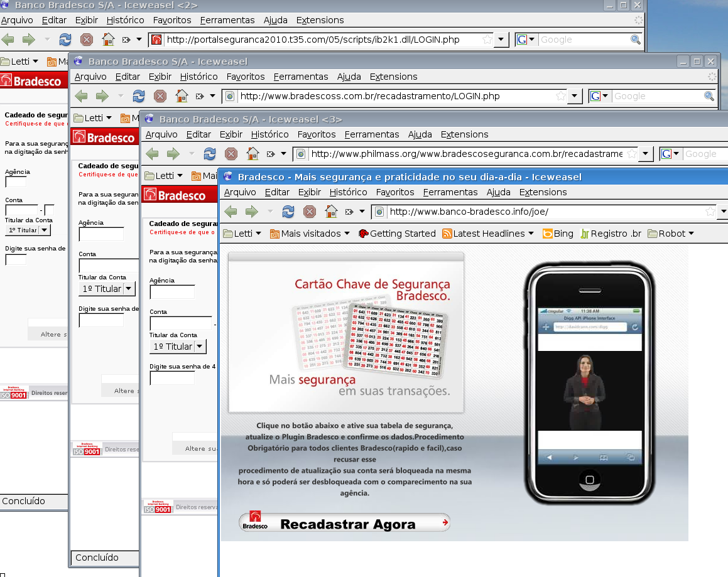The height and width of the screenshot is (577, 728).
Task: Click Home in Iceweasel <2> window
Action: pos(108,40)
